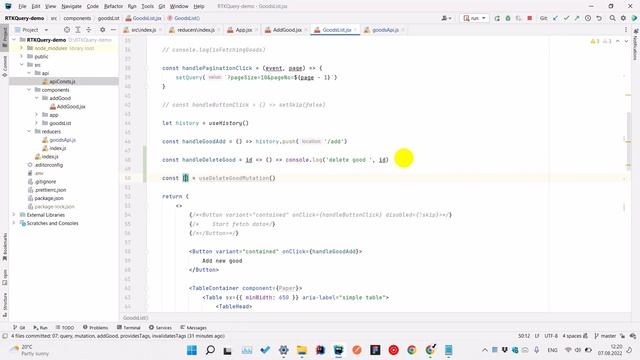
Task: Toggle the Project tool window button
Action: point(4,38)
